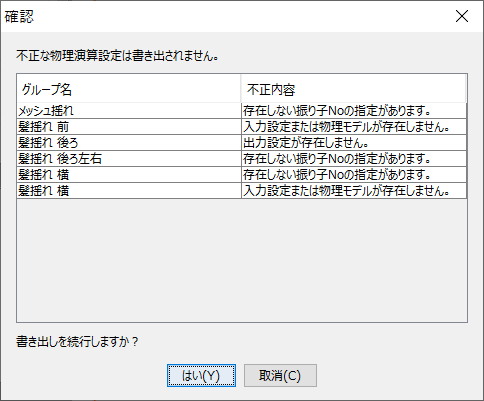This screenshot has width=484, height=401.
Task: Confirm export with the はい(Y) button
Action: click(201, 376)
